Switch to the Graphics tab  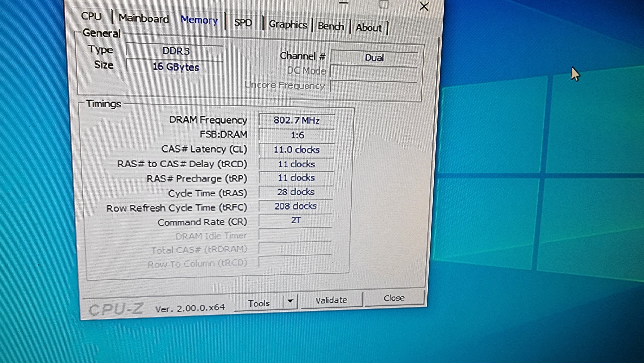(x=288, y=25)
